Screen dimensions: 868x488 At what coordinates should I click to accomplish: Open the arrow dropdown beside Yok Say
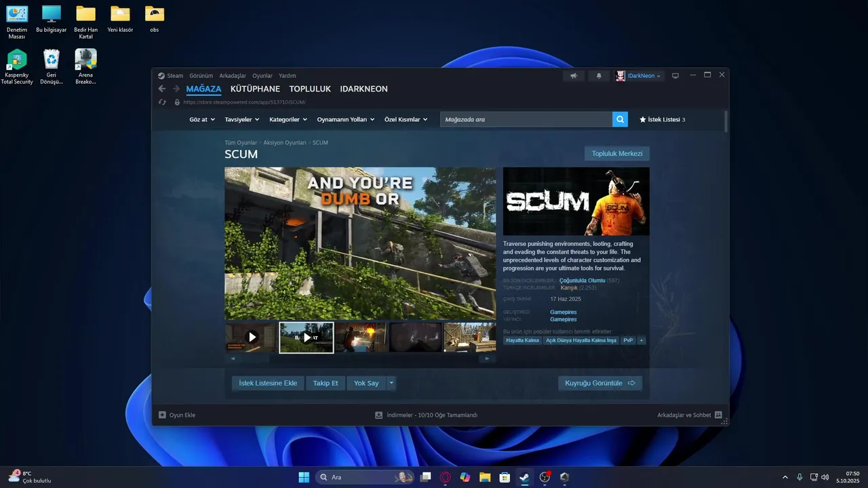(391, 383)
